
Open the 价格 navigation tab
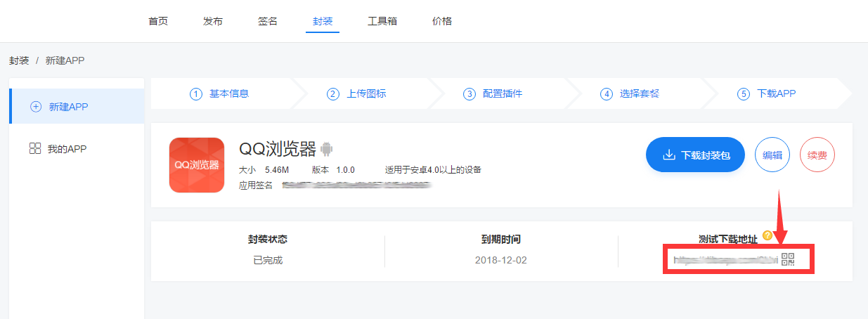[x=442, y=21]
